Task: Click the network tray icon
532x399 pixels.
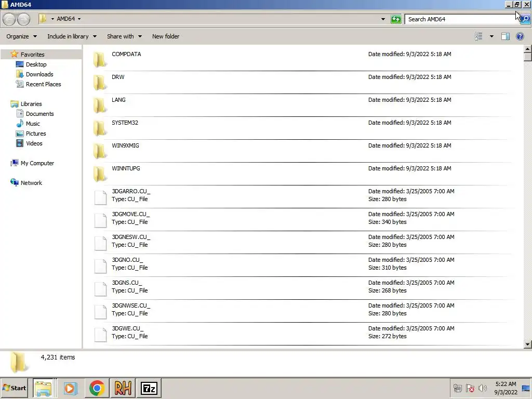Action: click(457, 388)
